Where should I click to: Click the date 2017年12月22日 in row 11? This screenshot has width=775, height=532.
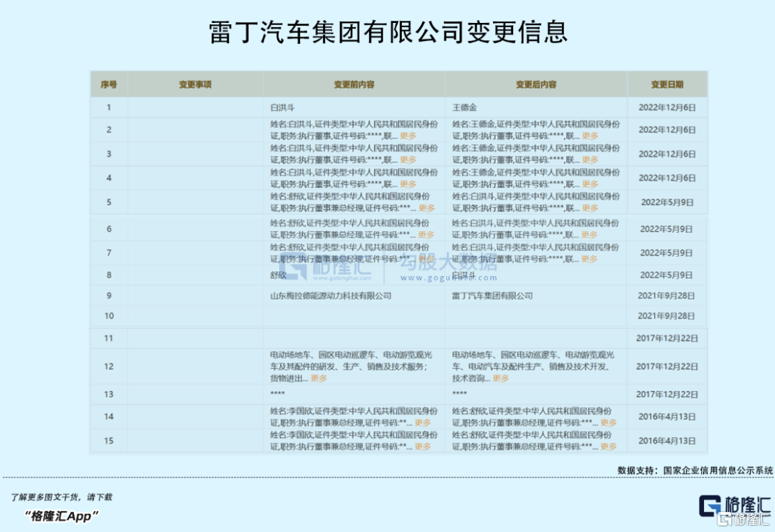tap(667, 338)
